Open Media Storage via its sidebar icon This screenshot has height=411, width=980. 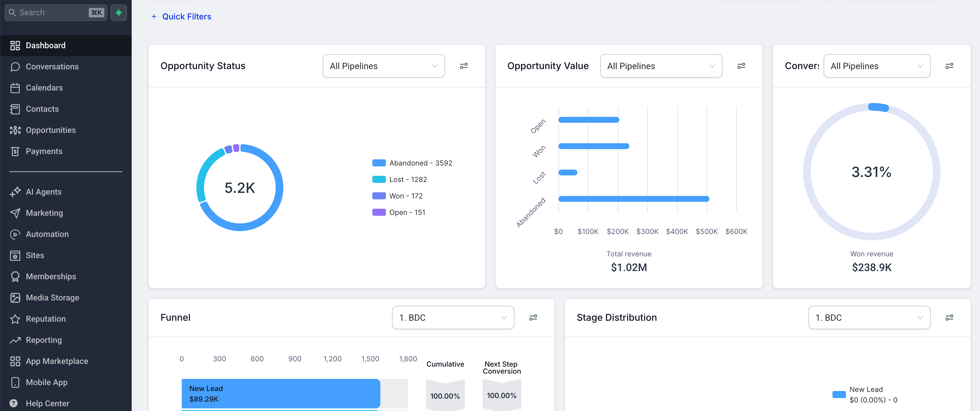[15, 298]
